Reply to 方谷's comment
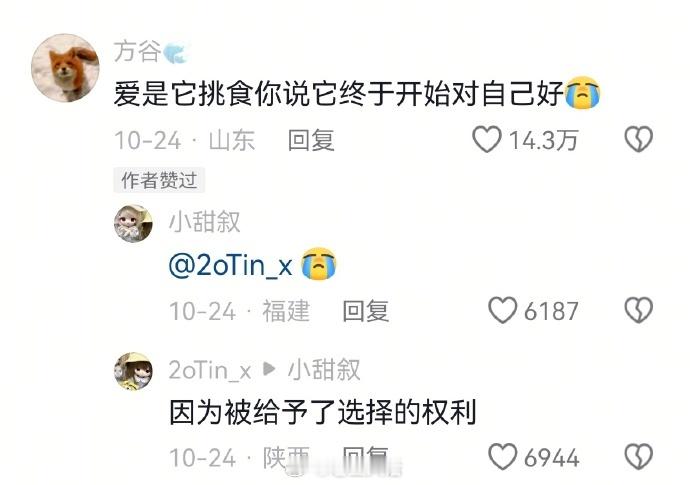Image resolution: width=690 pixels, height=485 pixels. pyautogui.click(x=311, y=140)
